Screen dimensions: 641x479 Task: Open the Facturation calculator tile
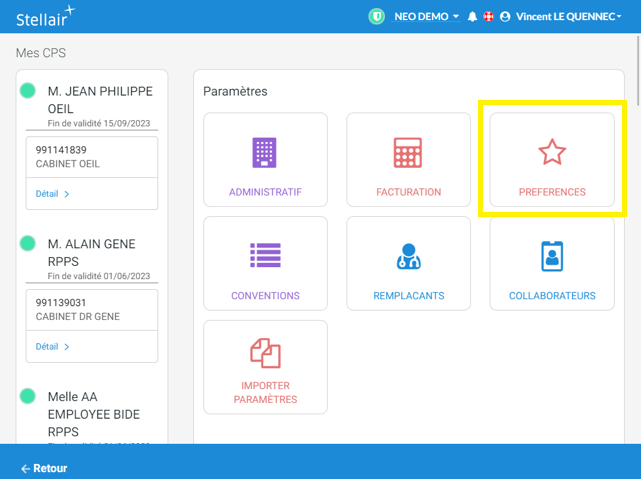coord(408,160)
